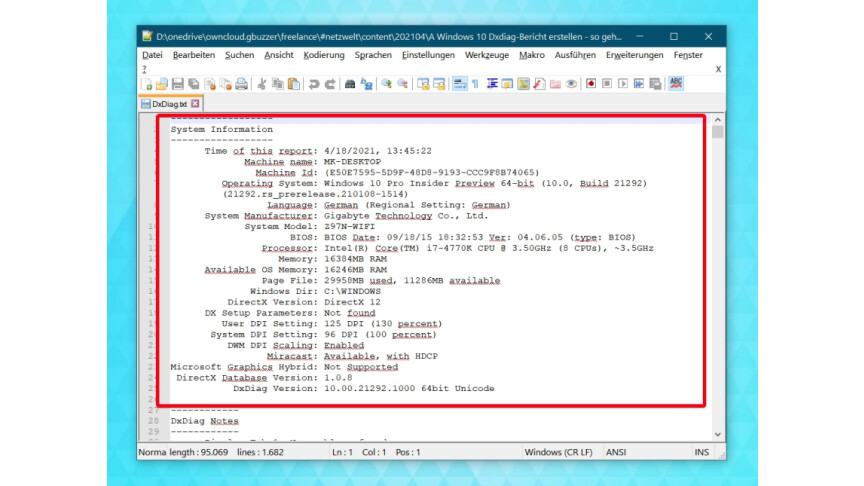Click the scrollbar up arrow
Image resolution: width=864 pixels, height=486 pixels.
[717, 120]
